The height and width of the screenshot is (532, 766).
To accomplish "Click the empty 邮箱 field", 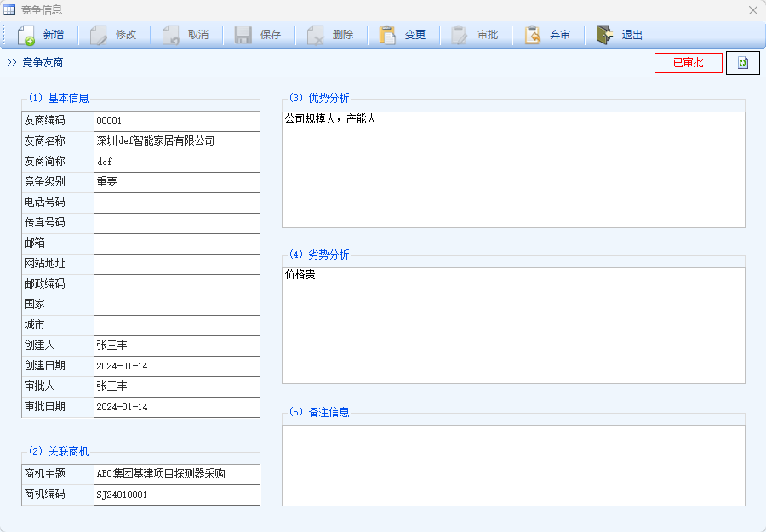I will [177, 243].
